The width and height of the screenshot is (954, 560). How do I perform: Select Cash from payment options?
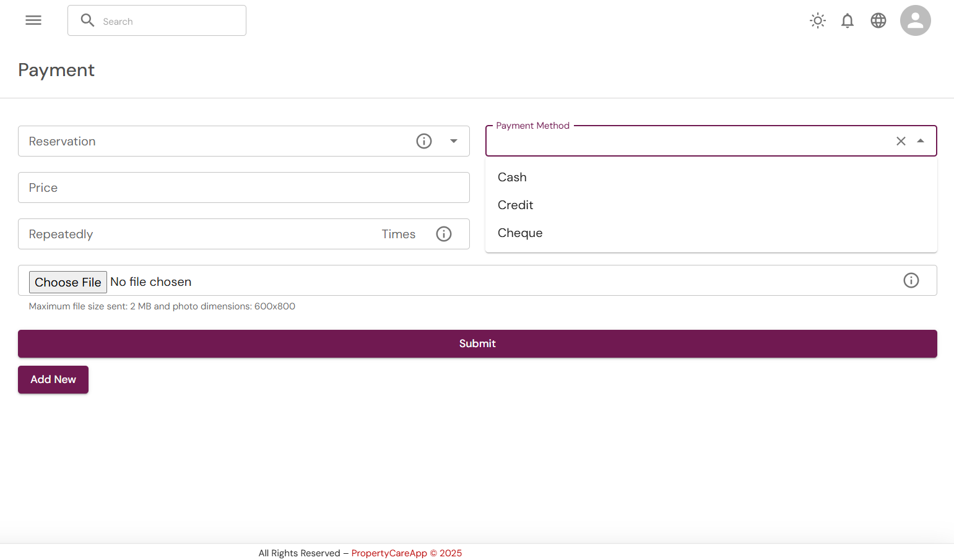(512, 177)
